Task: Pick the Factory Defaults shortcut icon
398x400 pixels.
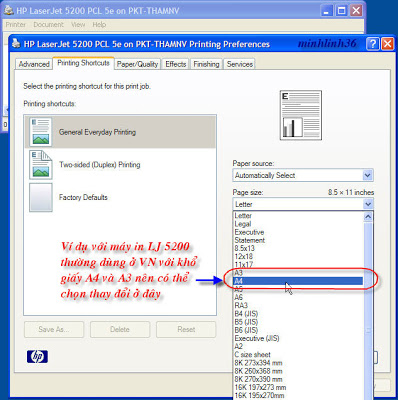Action: pyautogui.click(x=40, y=197)
